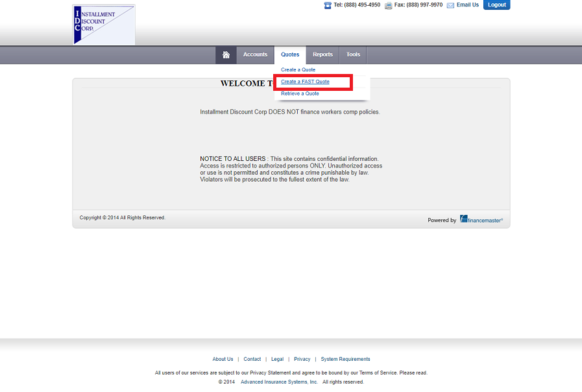The height and width of the screenshot is (392, 582).
Task: Select Create a FAST Quote option
Action: point(305,82)
